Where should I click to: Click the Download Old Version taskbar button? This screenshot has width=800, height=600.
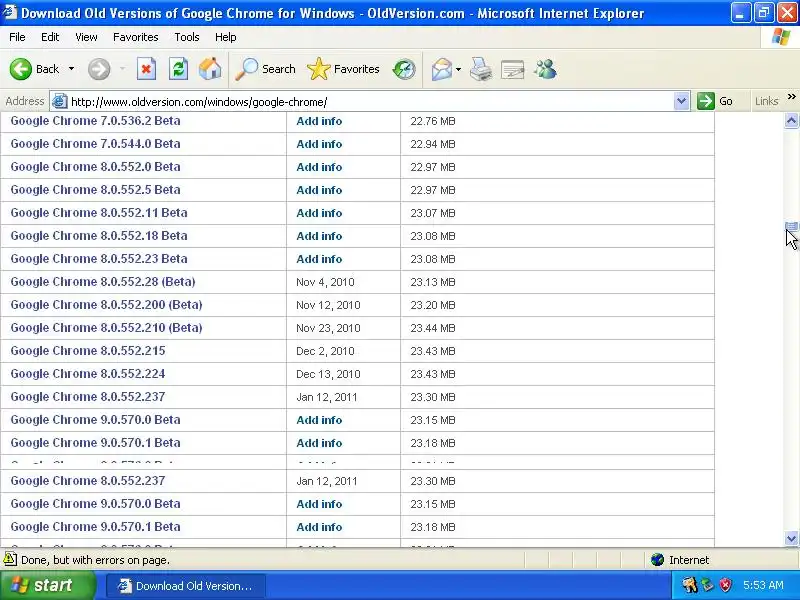click(x=186, y=586)
